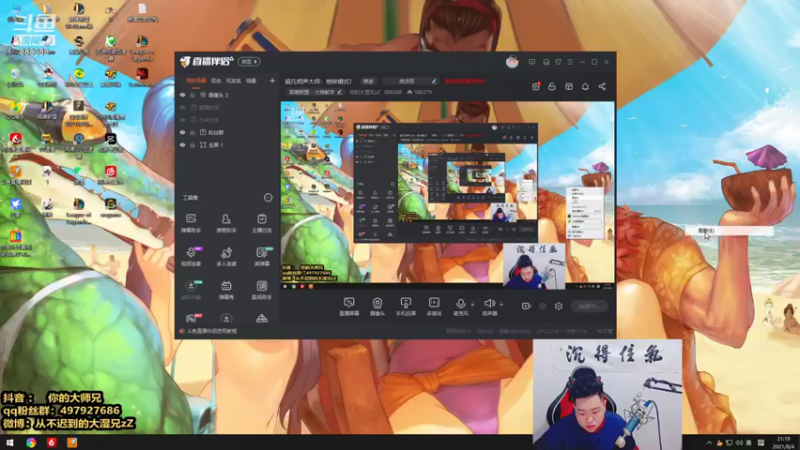Toggle the preview eye icon beside the settings gear
The height and width of the screenshot is (450, 800).
(543, 306)
